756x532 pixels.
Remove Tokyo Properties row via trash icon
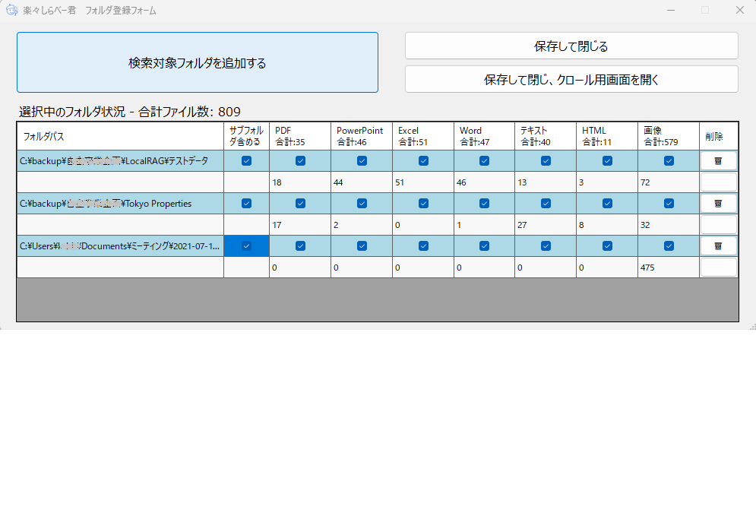coord(718,203)
